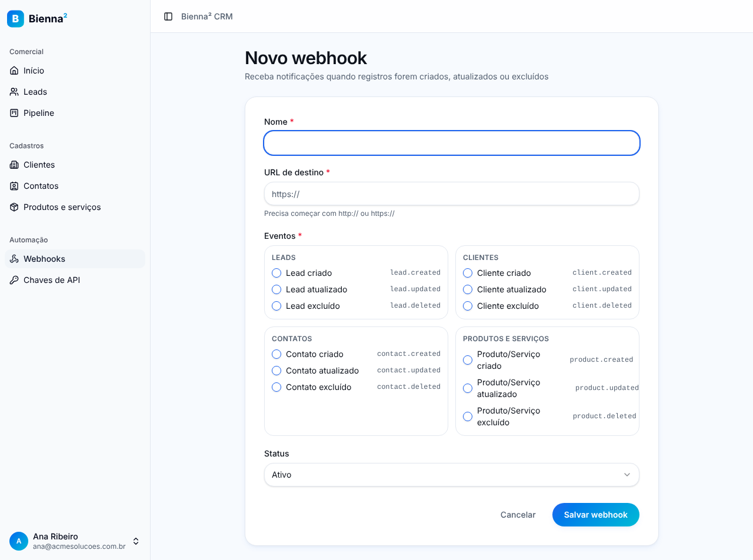Click the home icon beside Início
Image resolution: width=753 pixels, height=560 pixels.
[x=14, y=71]
